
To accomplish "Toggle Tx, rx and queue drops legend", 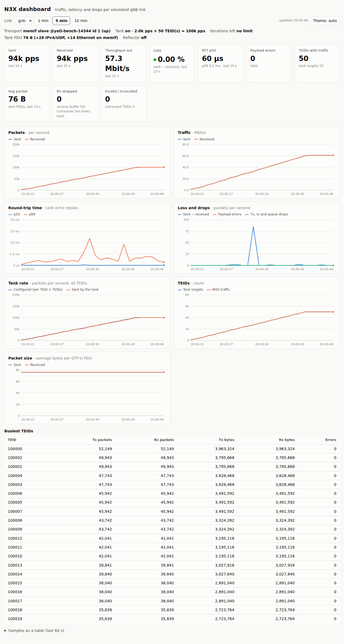I will click(x=266, y=214).
